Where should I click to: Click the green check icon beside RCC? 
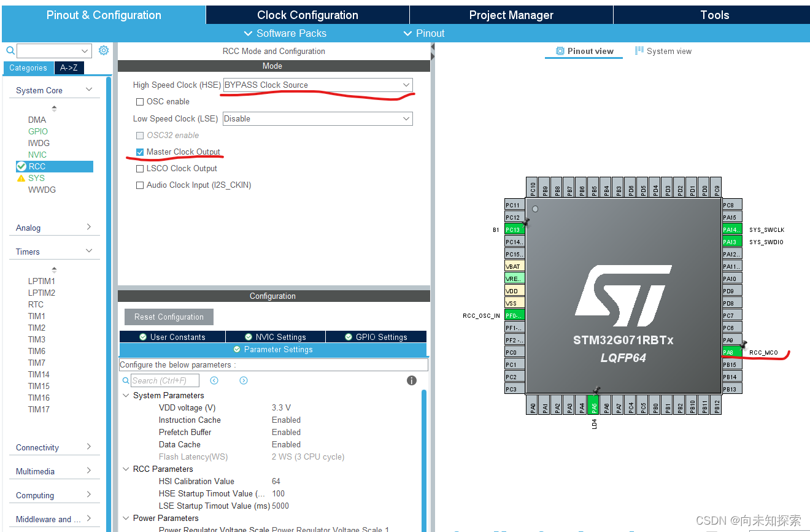tap(21, 166)
